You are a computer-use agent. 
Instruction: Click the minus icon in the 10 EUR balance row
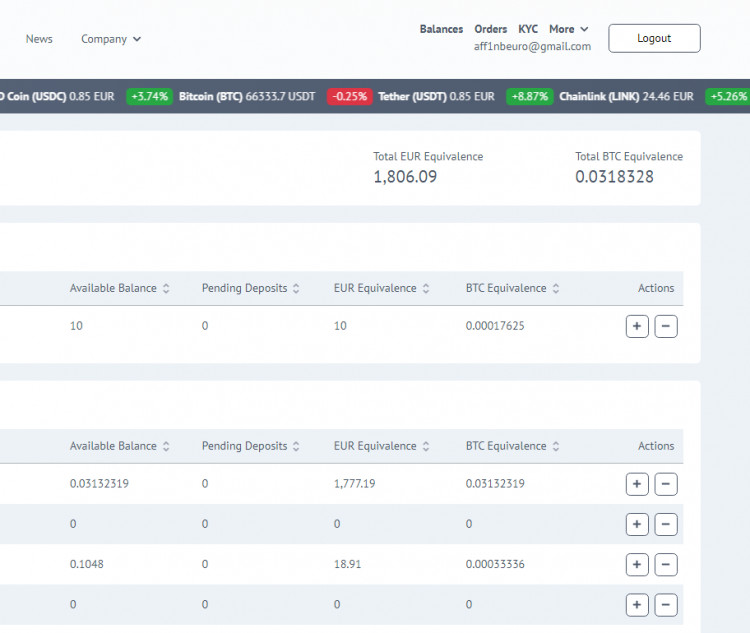(x=666, y=326)
